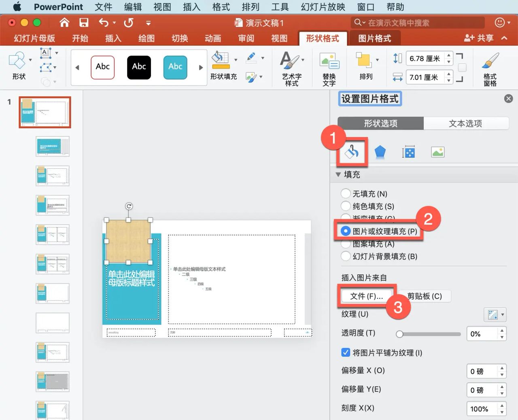
Task: Uncheck 将图片平铺为纹理 checkbox
Action: pos(345,352)
